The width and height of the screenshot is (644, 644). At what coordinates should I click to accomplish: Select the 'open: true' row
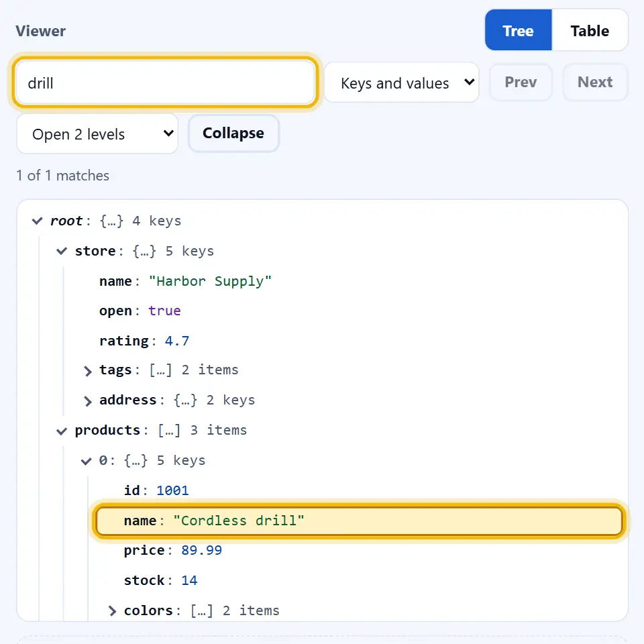click(140, 311)
